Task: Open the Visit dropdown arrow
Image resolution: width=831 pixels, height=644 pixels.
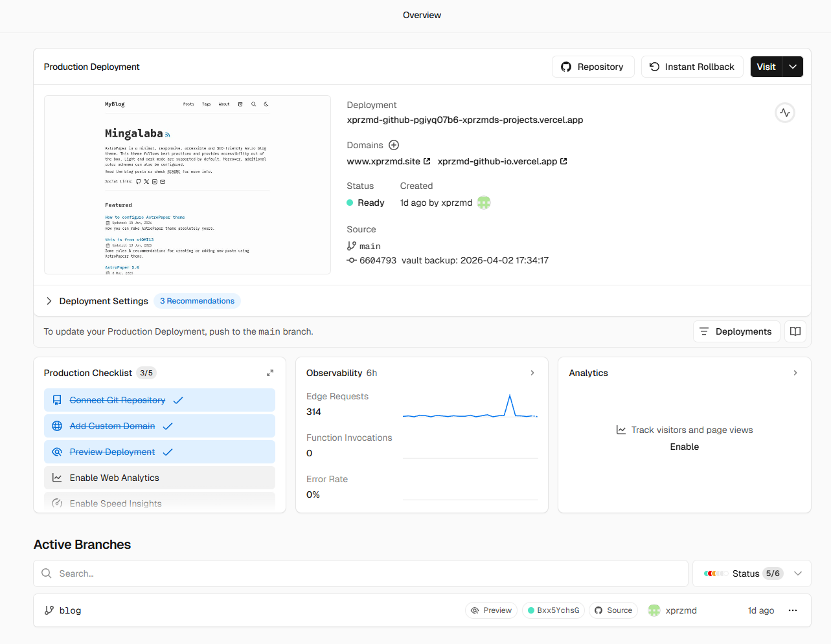Action: (x=793, y=67)
